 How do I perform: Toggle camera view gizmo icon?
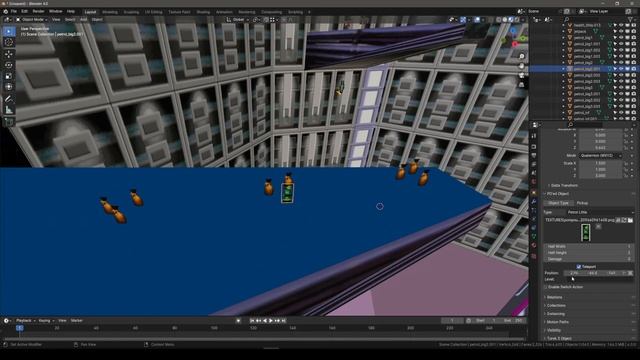coord(522,75)
